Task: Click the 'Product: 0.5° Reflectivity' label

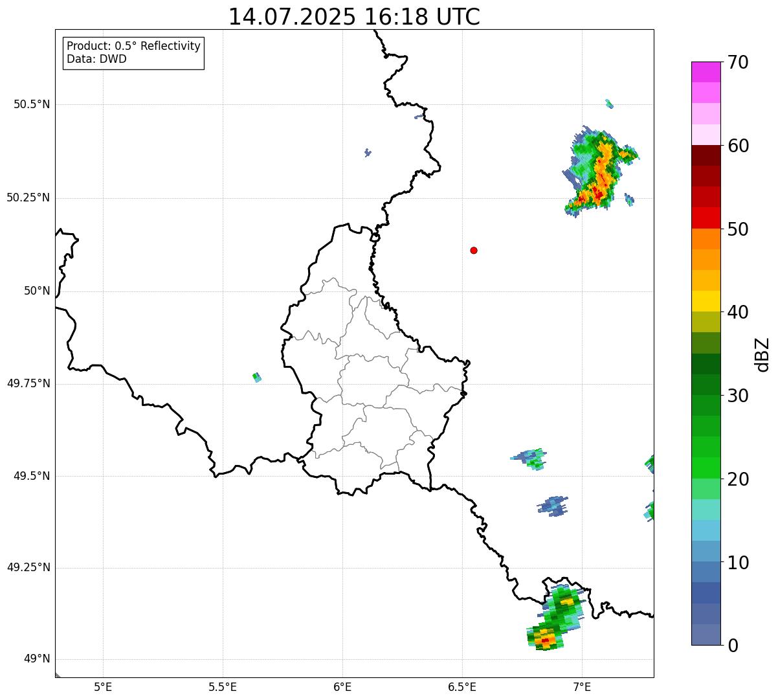Action: pos(134,46)
